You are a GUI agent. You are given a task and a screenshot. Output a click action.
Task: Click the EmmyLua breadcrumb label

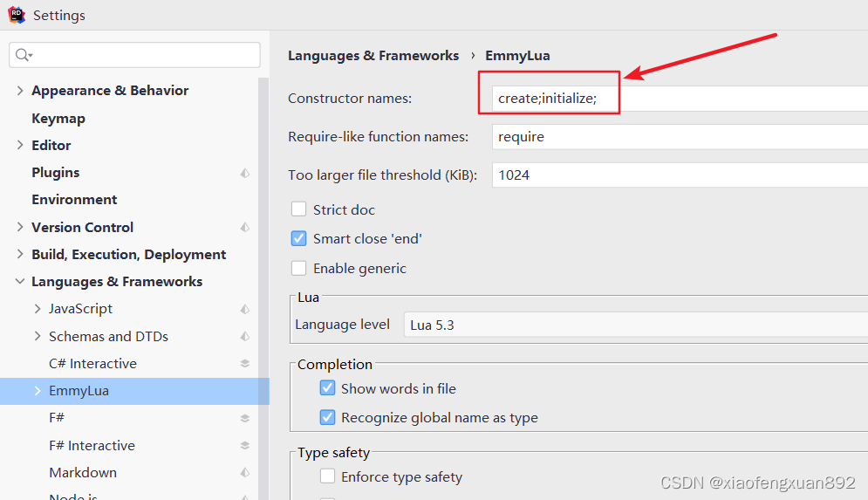pyautogui.click(x=517, y=55)
